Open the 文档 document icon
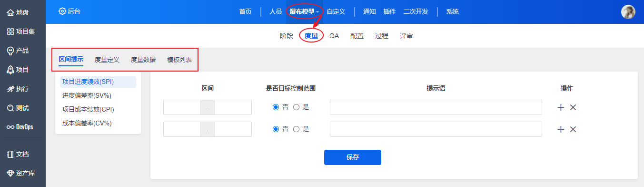 (10, 154)
